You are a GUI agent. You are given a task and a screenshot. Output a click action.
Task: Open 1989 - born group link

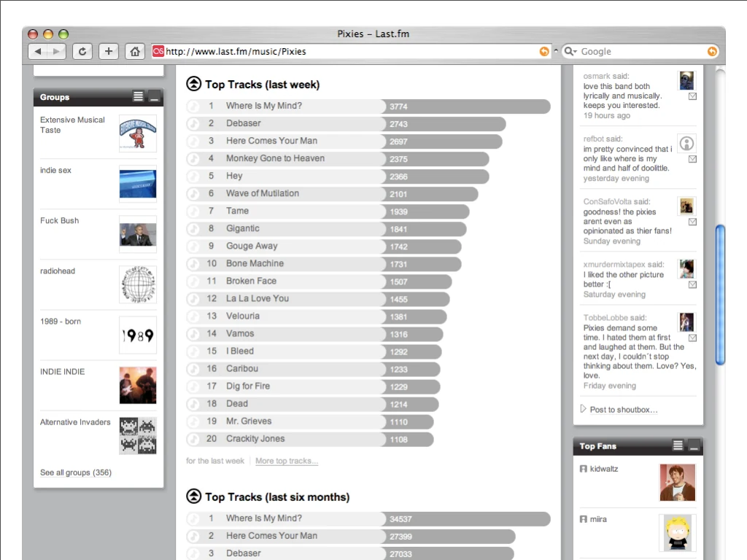click(61, 322)
